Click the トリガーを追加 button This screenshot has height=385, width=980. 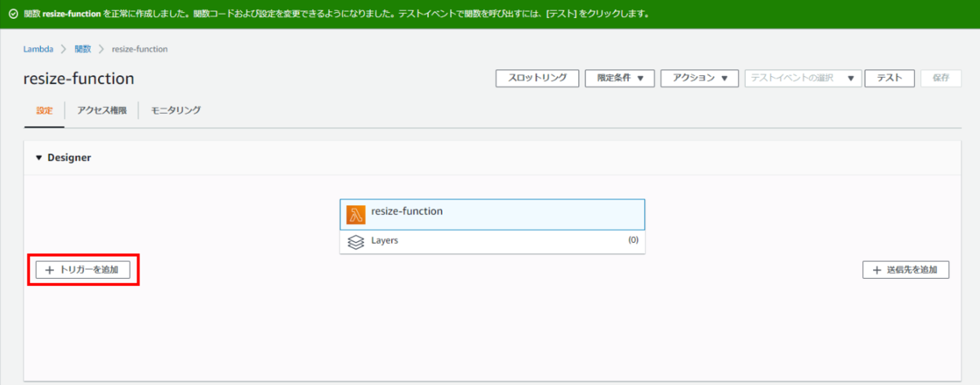(82, 270)
